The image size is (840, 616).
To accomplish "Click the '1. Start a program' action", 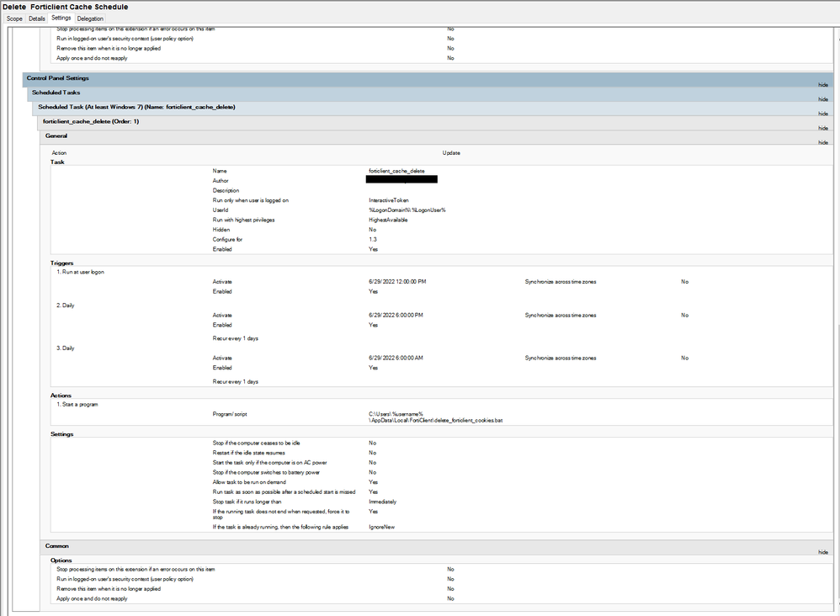I will point(77,405).
